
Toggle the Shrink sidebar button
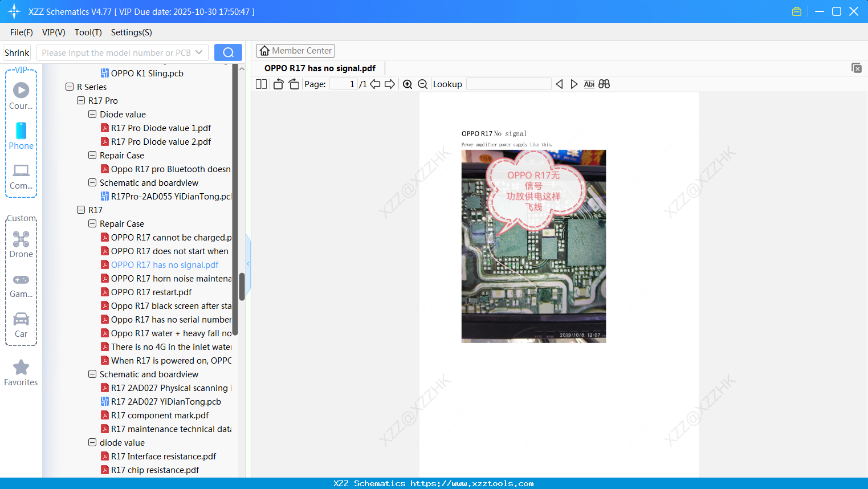coord(17,52)
